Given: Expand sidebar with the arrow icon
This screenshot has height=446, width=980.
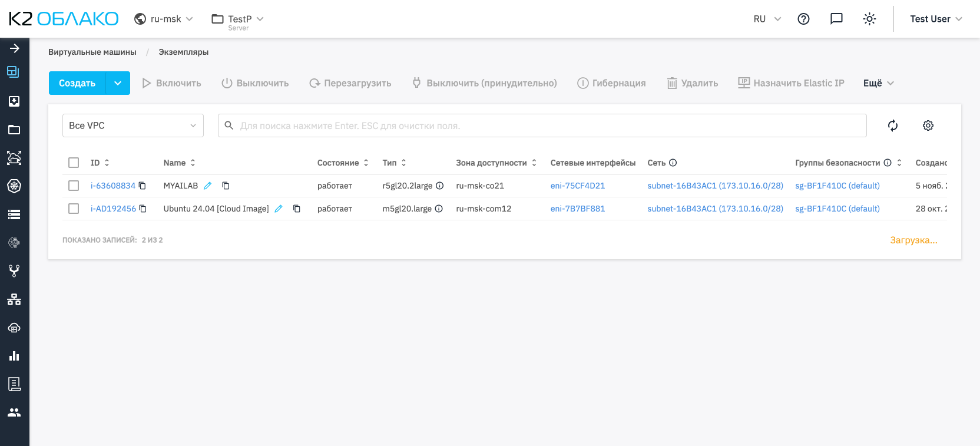Looking at the screenshot, I should click(x=14, y=48).
